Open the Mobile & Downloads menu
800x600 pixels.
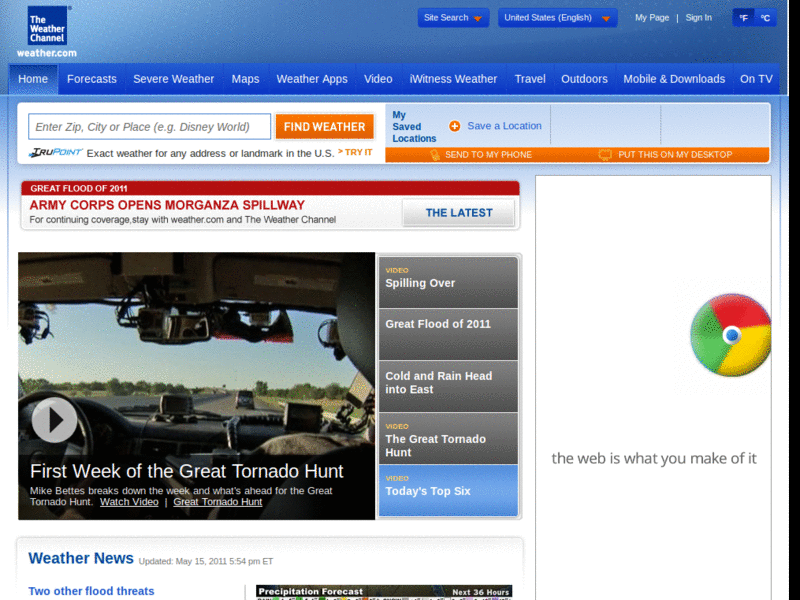point(674,79)
